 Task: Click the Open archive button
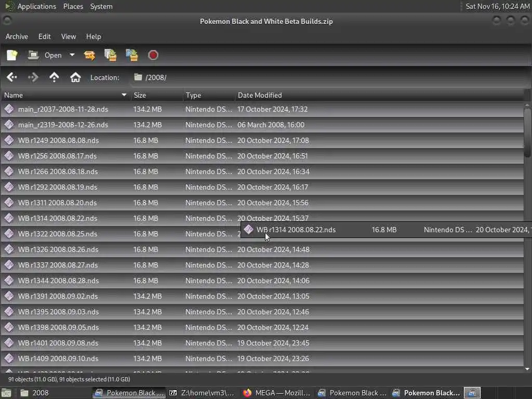coord(45,55)
